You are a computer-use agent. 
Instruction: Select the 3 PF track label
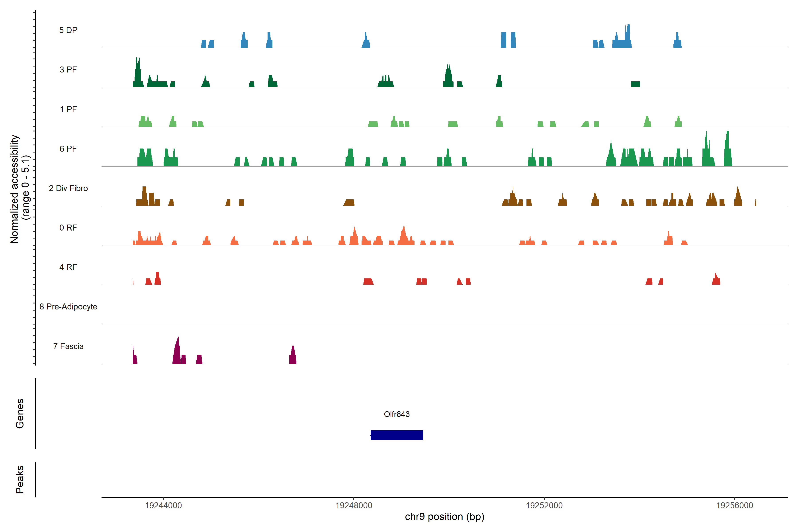(x=68, y=70)
